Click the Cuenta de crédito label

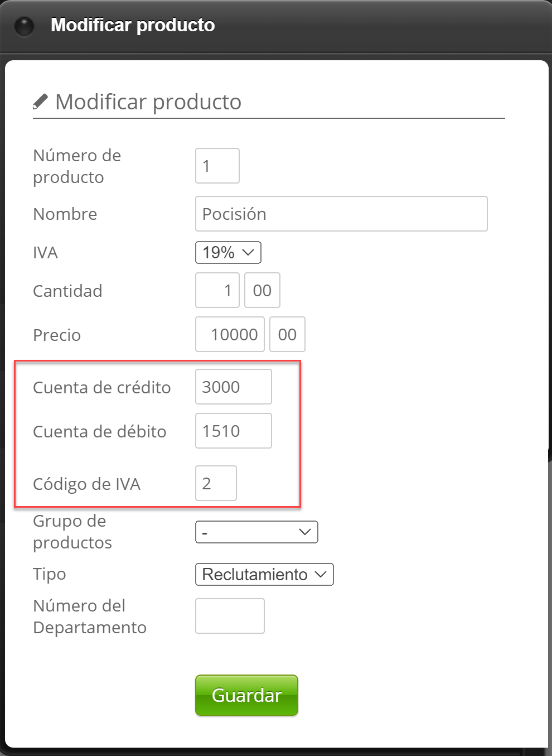pos(102,387)
